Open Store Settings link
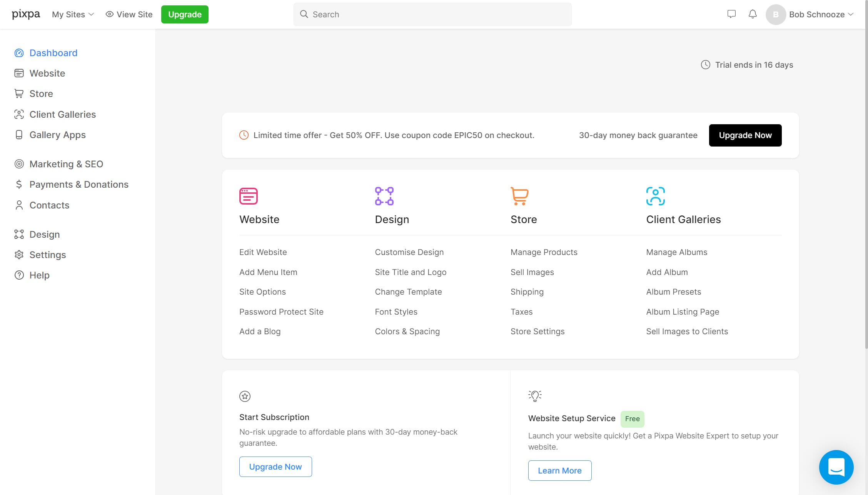Image resolution: width=868 pixels, height=495 pixels. (x=537, y=331)
